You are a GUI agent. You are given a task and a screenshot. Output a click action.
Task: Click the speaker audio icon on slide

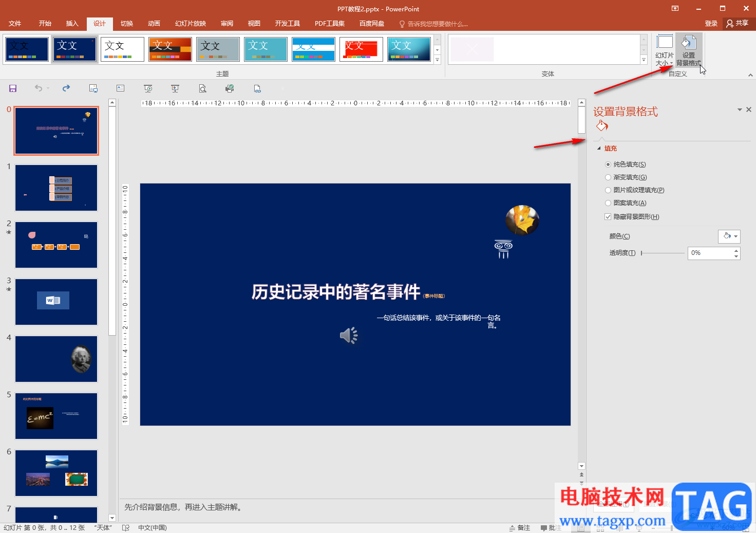pyautogui.click(x=349, y=336)
